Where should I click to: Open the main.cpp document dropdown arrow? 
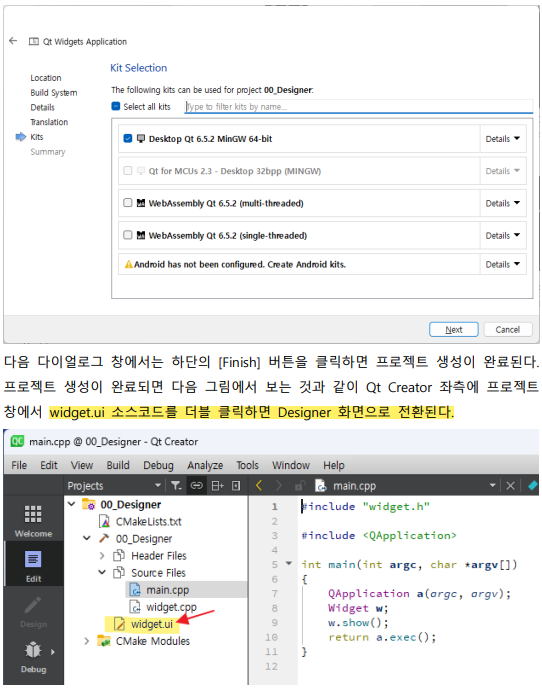[x=492, y=486]
